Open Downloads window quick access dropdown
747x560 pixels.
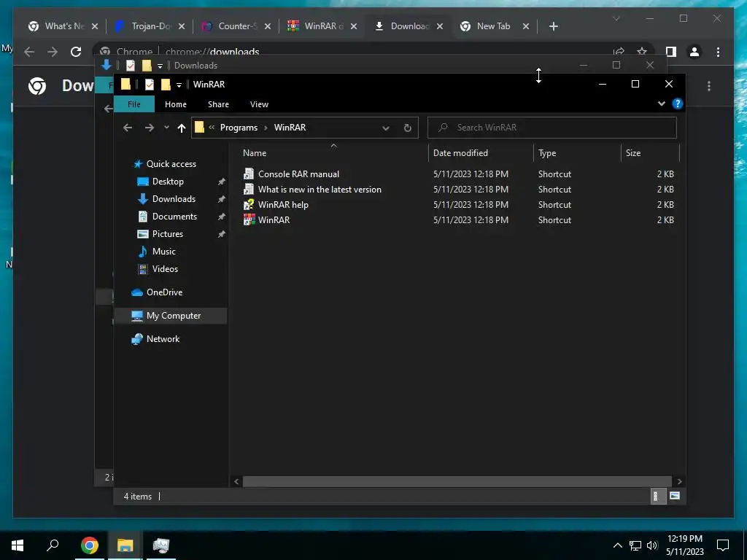pyautogui.click(x=160, y=66)
